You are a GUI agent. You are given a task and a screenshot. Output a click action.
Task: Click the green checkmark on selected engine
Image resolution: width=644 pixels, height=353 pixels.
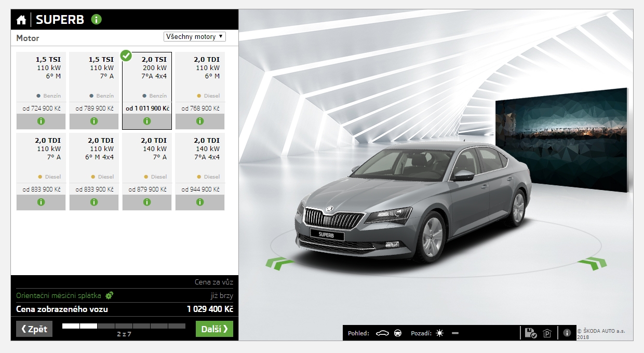click(126, 55)
